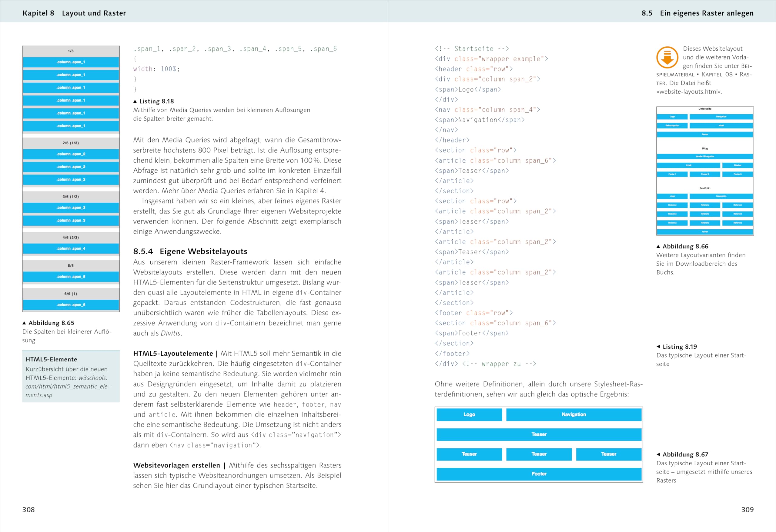776x532 pixels.
Task: Click the '2/6 (1/3)' section label
Action: tap(71, 143)
